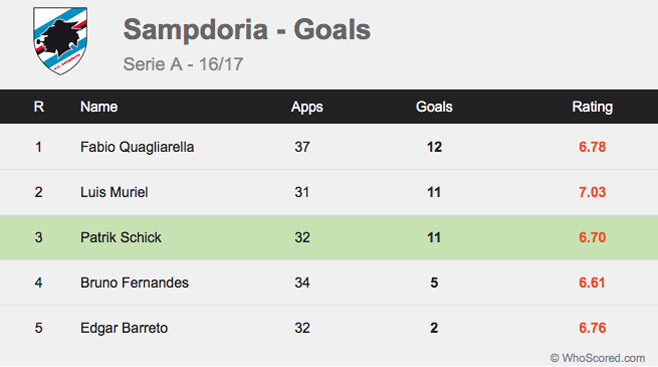658x367 pixels.
Task: Click Quagliarella's 12 goals value
Action: pos(434,147)
